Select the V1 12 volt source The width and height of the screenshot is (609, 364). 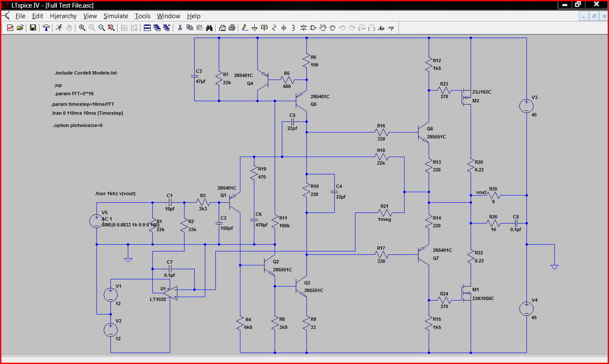[111, 295]
